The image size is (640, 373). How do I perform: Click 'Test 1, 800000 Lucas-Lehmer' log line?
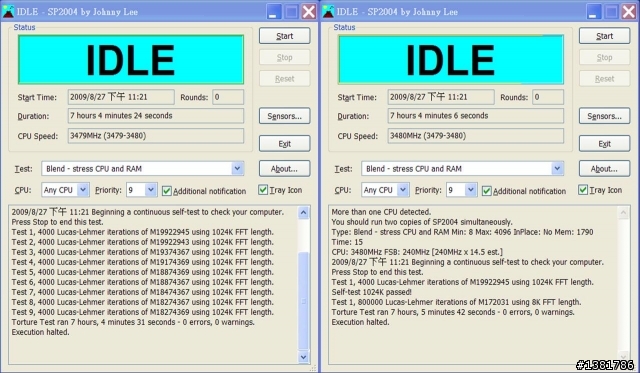[x=456, y=302]
